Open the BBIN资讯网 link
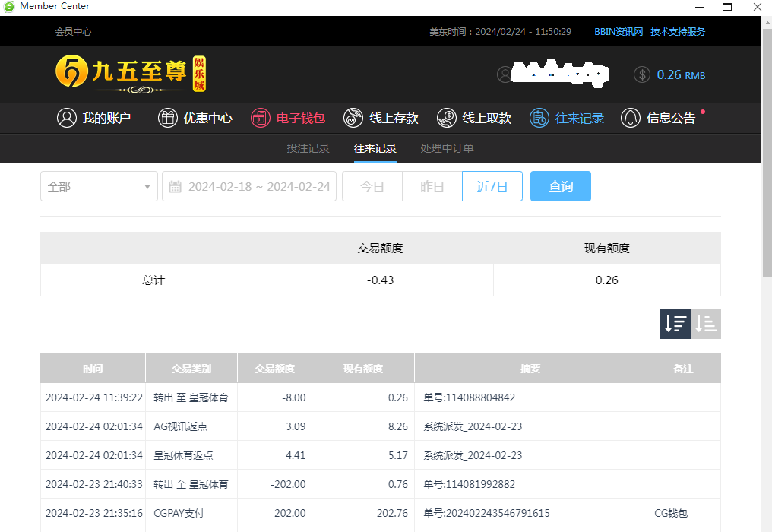 pos(619,32)
